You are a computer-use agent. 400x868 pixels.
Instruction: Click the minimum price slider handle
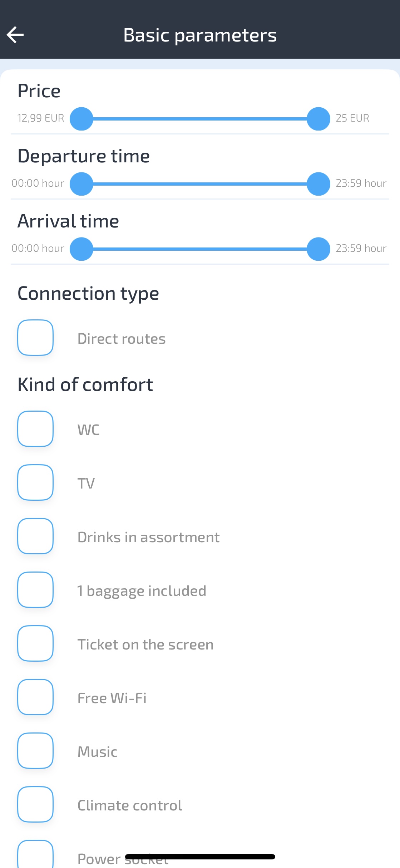coord(82,119)
